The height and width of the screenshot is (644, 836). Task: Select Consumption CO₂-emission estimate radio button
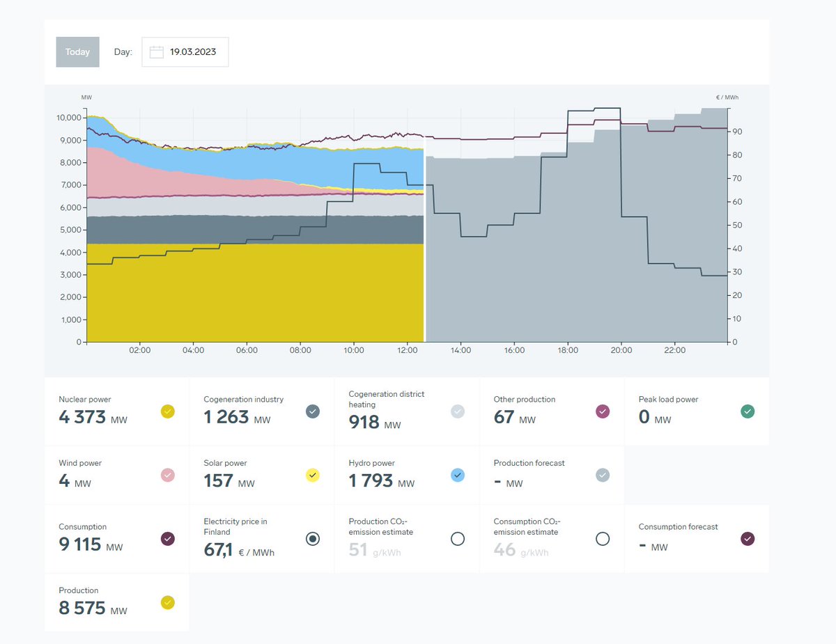pyautogui.click(x=603, y=538)
